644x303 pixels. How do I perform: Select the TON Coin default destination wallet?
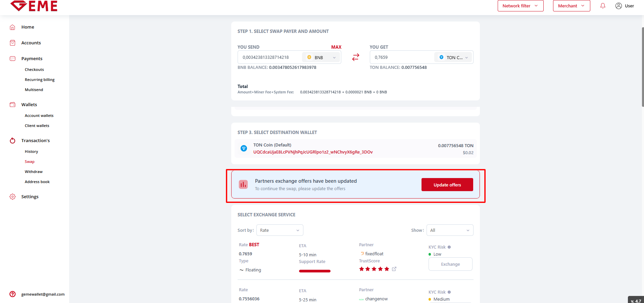tap(355, 148)
